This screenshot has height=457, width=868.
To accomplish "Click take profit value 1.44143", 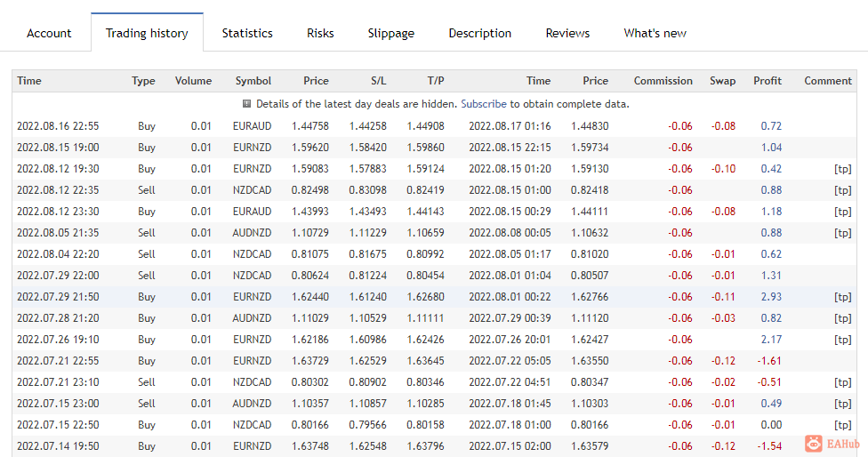I will pyautogui.click(x=425, y=212).
